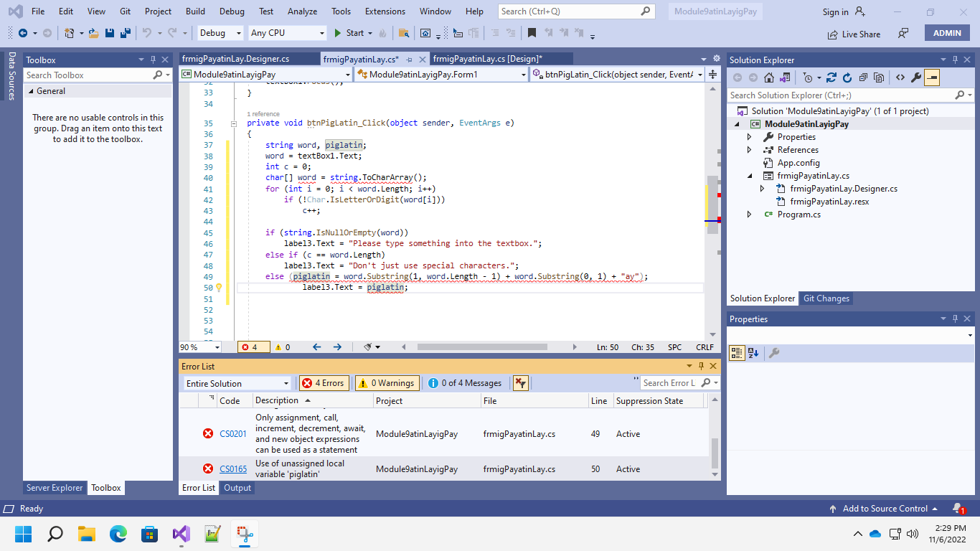The height and width of the screenshot is (551, 980).
Task: Sync with active document in Solution Explorer
Action: pos(831,77)
